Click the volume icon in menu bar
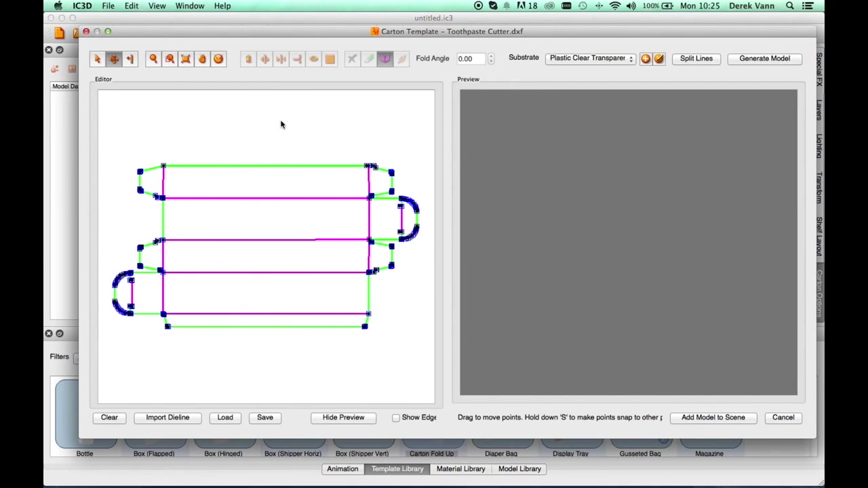This screenshot has height=488, width=868. point(631,6)
